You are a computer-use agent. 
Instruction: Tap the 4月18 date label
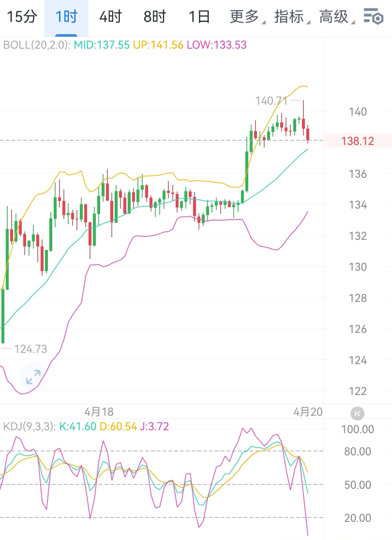point(99,412)
